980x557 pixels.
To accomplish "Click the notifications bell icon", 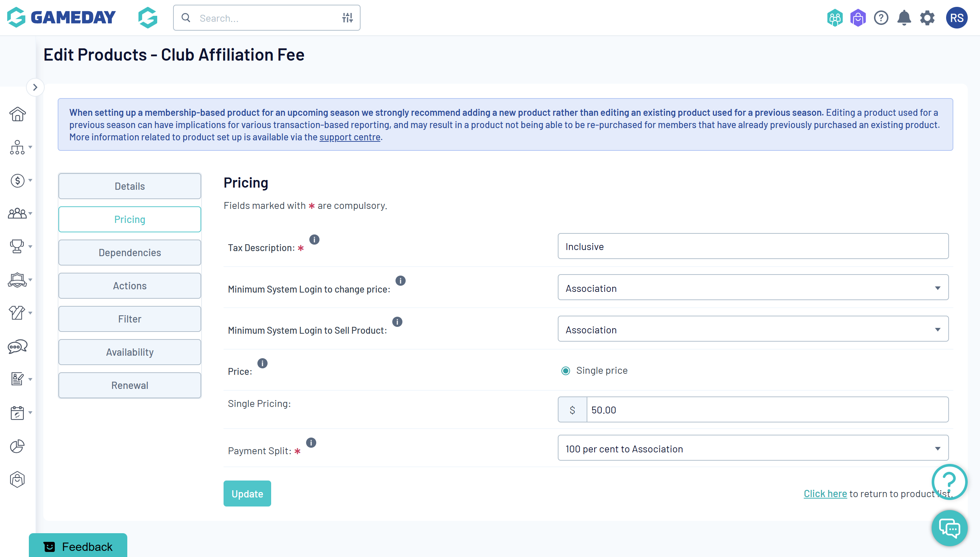I will tap(904, 18).
